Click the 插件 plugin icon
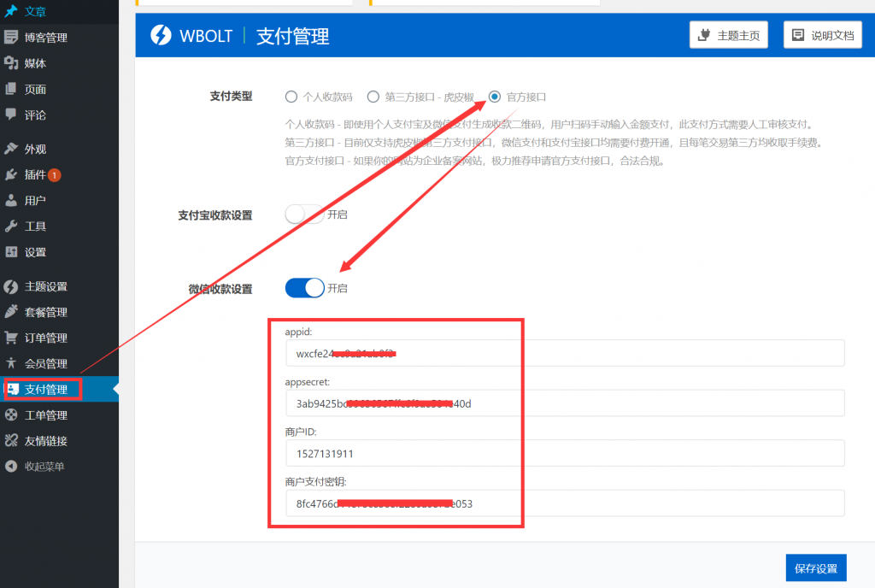 11,174
